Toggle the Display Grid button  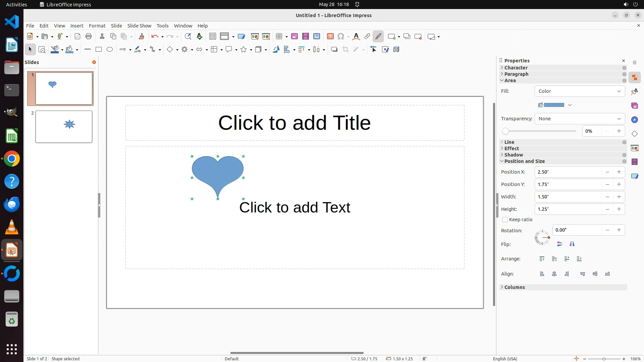pyautogui.click(x=212, y=37)
